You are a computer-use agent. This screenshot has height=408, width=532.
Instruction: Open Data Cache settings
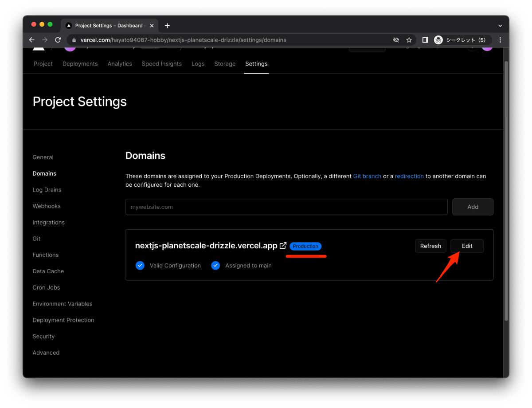point(48,271)
